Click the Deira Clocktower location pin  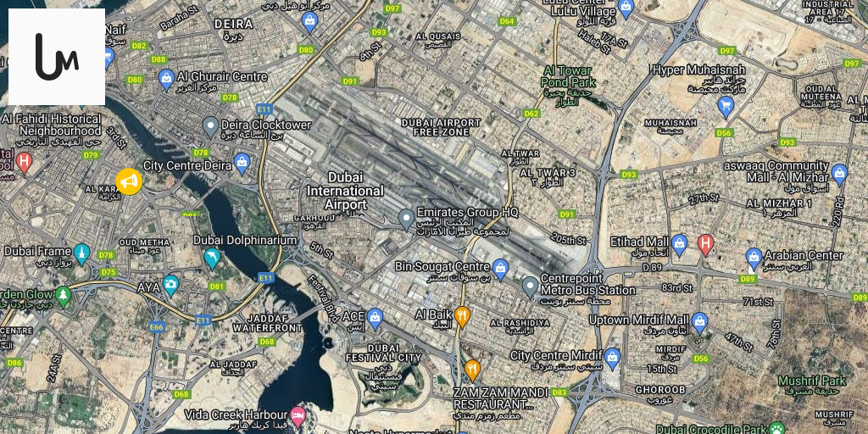[x=210, y=127]
